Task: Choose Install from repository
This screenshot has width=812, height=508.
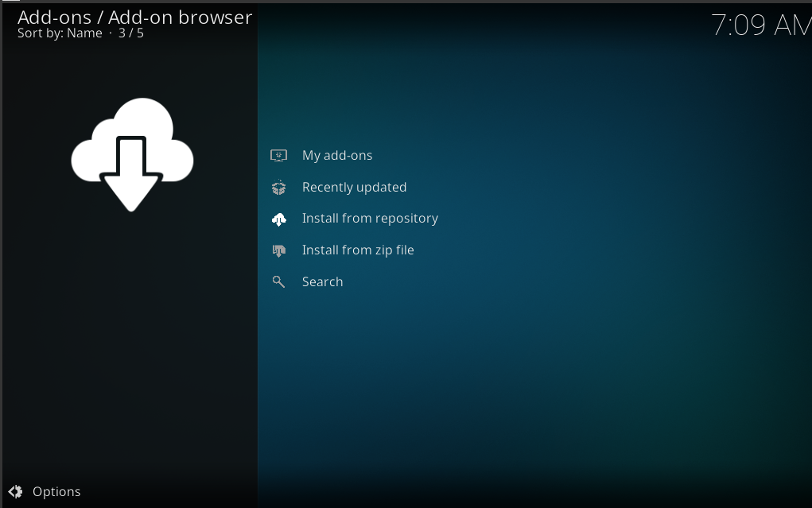Action: [x=370, y=219]
